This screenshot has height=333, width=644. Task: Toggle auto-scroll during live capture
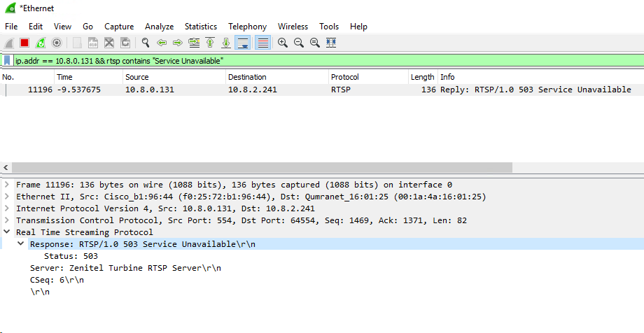click(x=243, y=43)
